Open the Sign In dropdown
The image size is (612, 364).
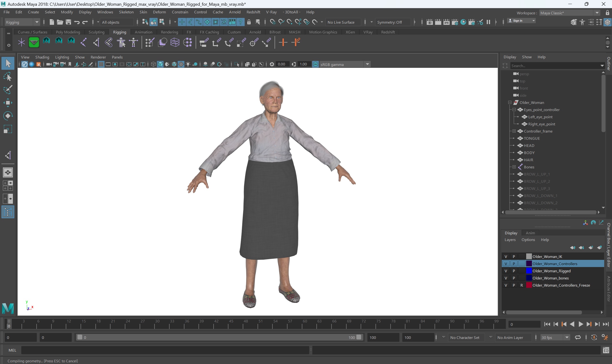[521, 21]
